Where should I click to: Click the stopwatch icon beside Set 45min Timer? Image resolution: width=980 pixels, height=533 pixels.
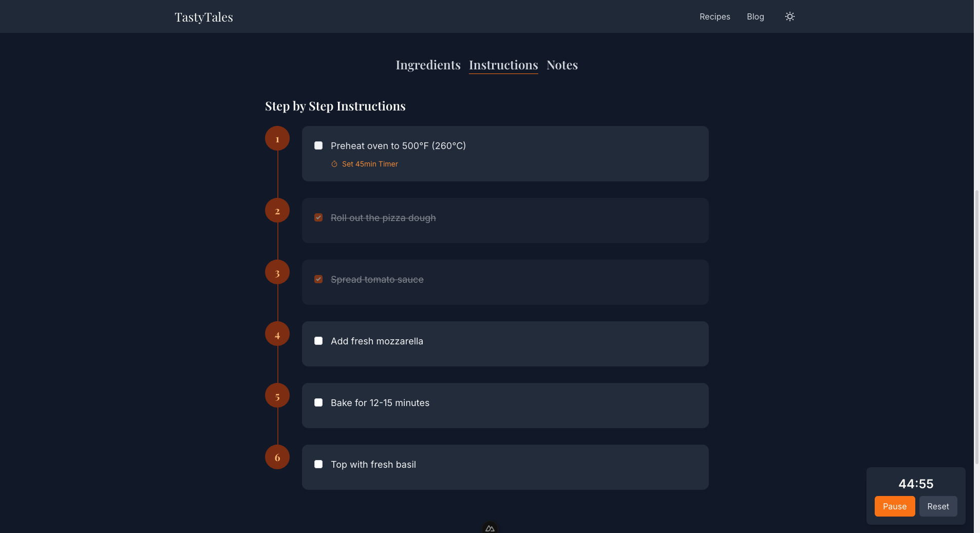[x=334, y=164]
